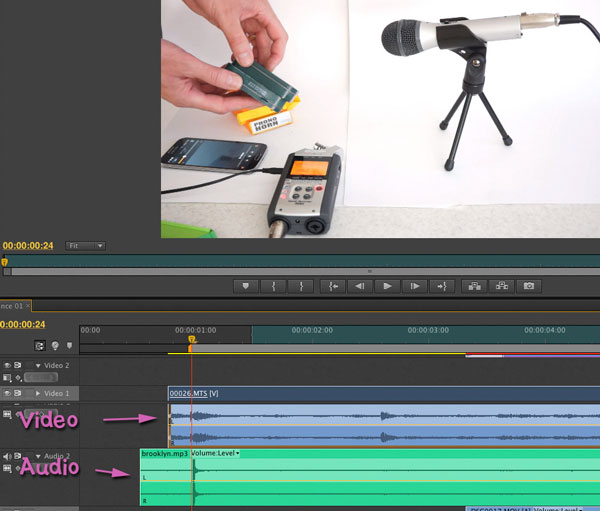The height and width of the screenshot is (511, 600).
Task: Click the Program Monitor teal time ruler
Action: point(302,260)
